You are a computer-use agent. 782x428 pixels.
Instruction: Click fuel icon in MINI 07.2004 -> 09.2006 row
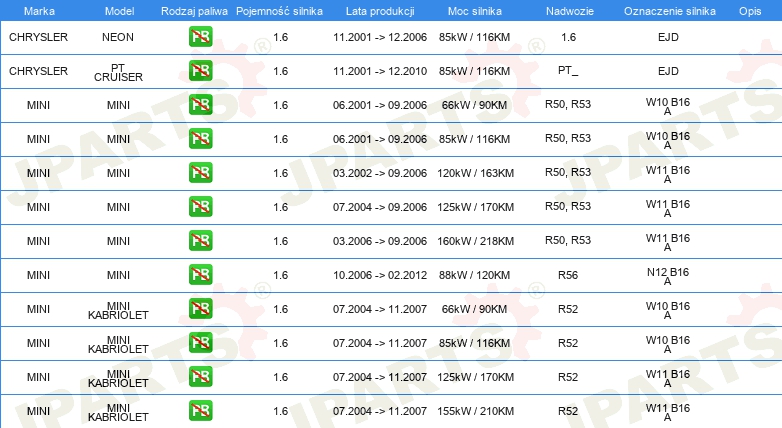click(x=200, y=206)
